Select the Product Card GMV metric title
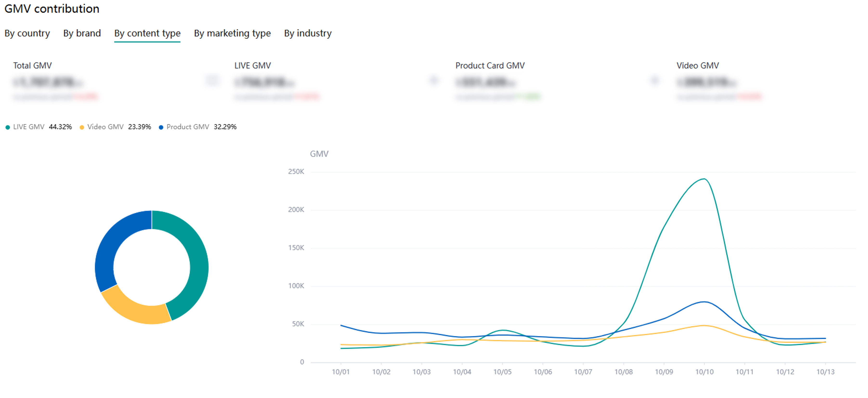The height and width of the screenshot is (398, 868). coord(489,66)
